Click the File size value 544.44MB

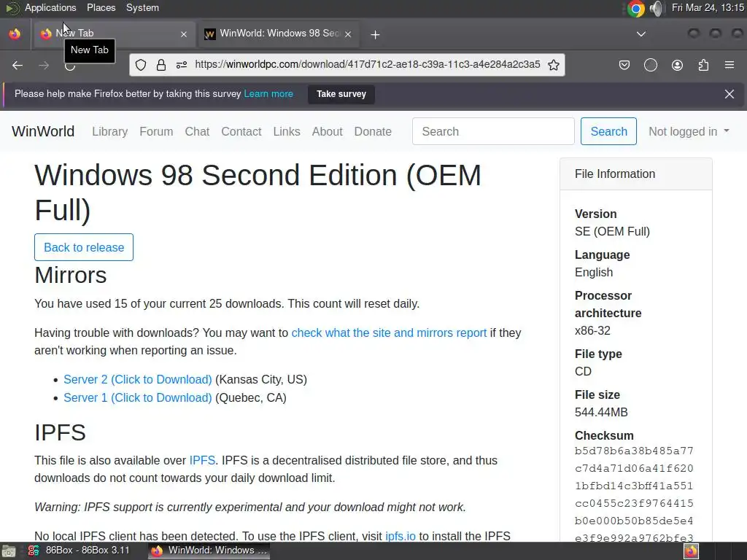[601, 413]
